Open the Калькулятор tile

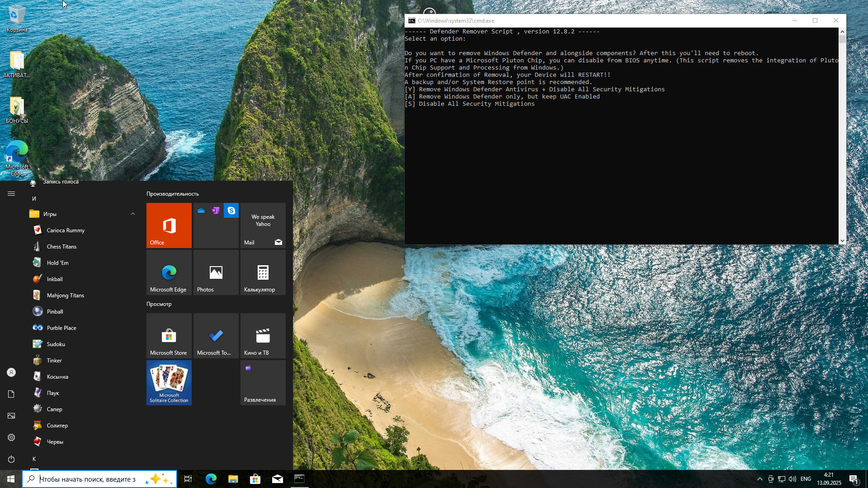coord(263,272)
